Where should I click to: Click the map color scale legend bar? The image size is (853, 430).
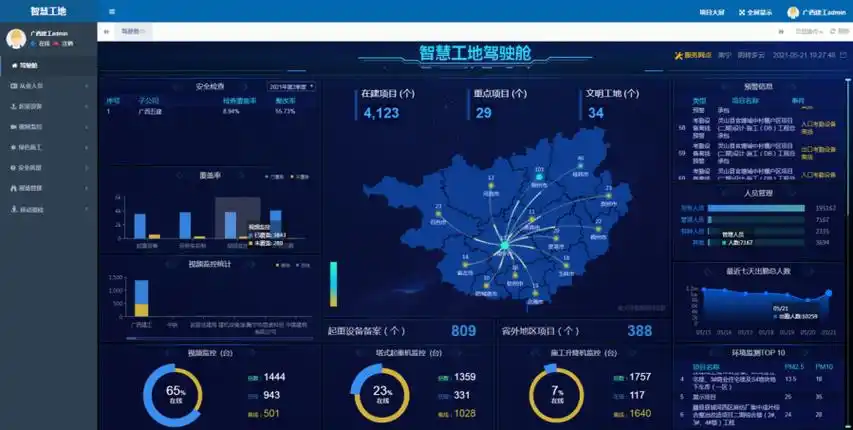pos(333,284)
